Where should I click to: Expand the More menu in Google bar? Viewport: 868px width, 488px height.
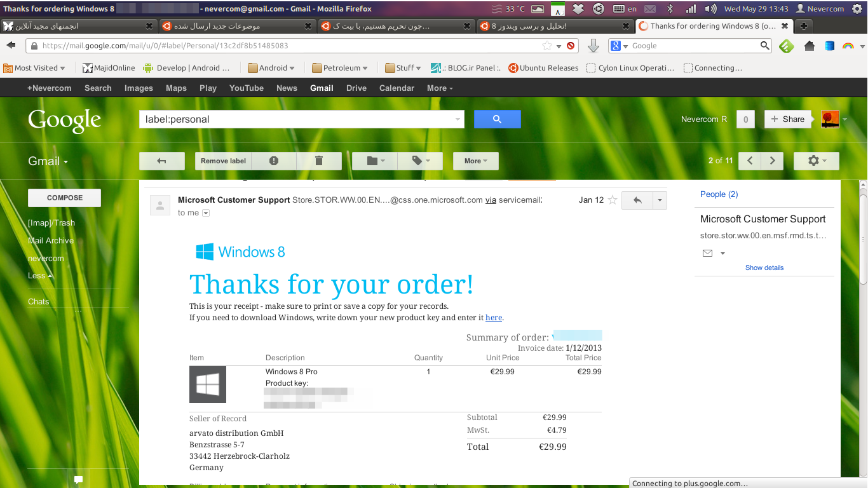440,88
